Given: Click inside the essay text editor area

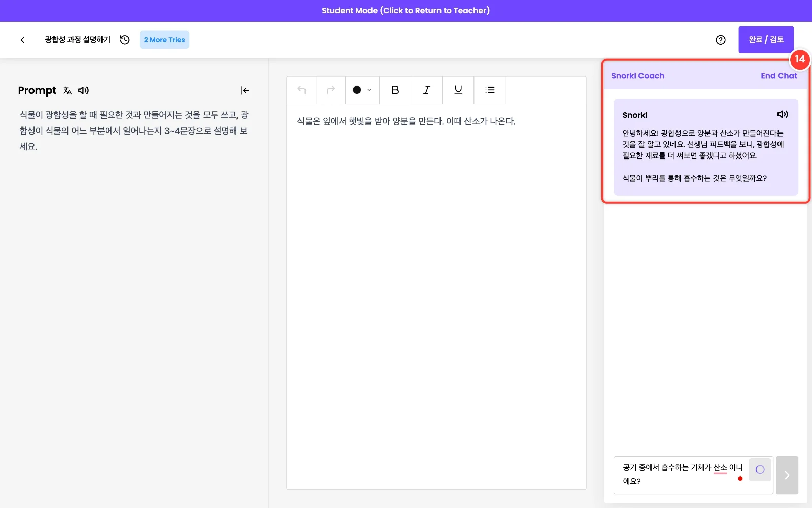Looking at the screenshot, I should [436, 297].
